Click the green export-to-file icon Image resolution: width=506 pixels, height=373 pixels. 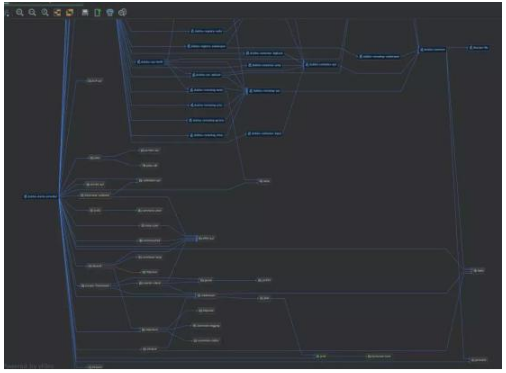(97, 13)
